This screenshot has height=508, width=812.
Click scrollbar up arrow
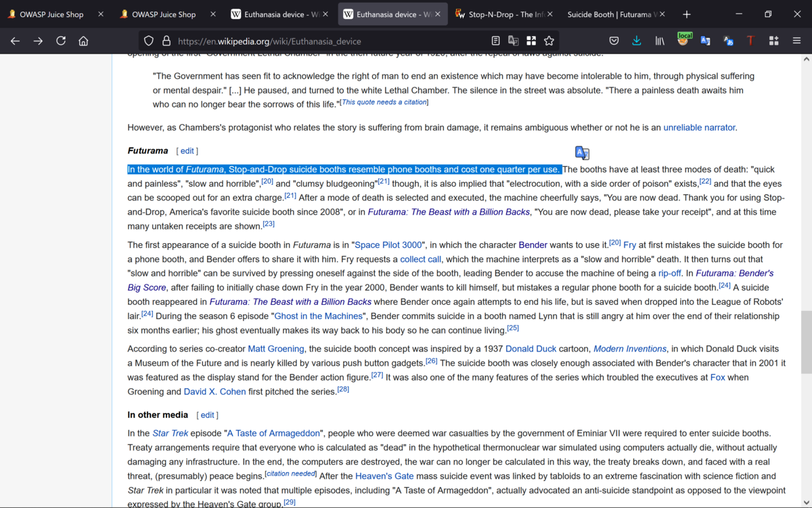[806, 59]
